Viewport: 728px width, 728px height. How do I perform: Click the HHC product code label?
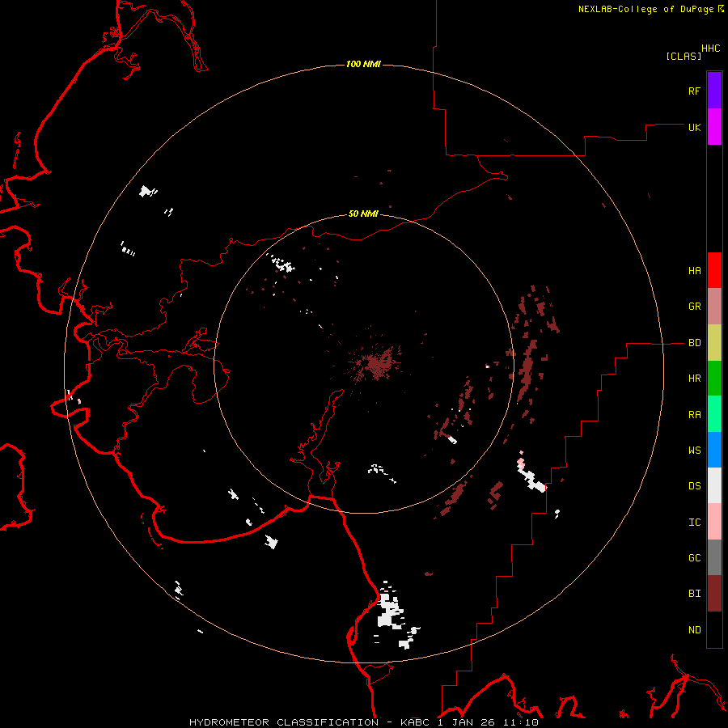[710, 49]
